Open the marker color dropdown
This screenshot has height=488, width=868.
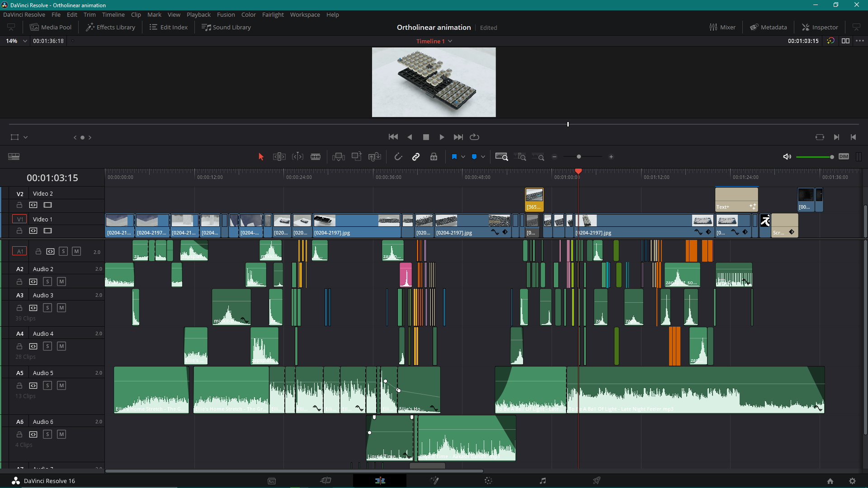(483, 156)
